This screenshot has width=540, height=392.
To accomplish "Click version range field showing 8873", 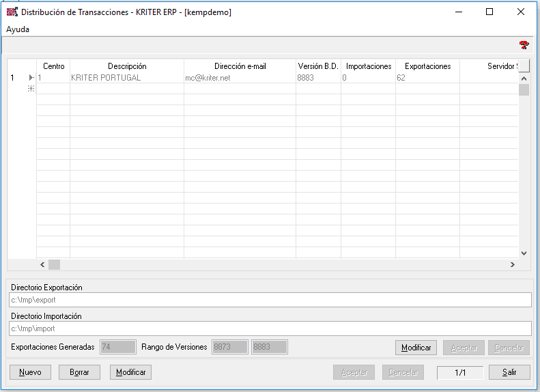I will pos(229,347).
